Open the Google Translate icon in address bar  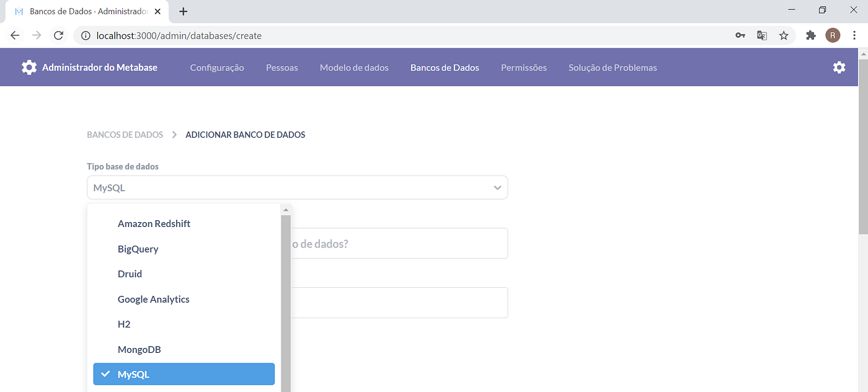(761, 35)
